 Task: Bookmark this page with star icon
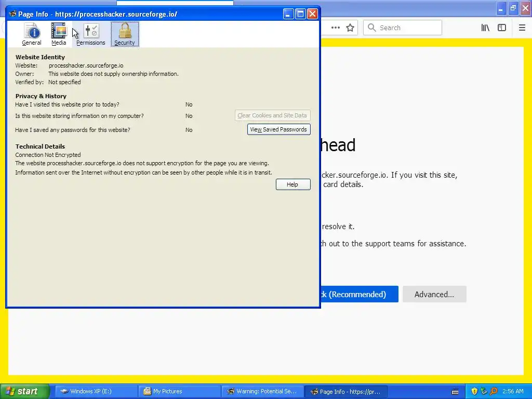(350, 28)
